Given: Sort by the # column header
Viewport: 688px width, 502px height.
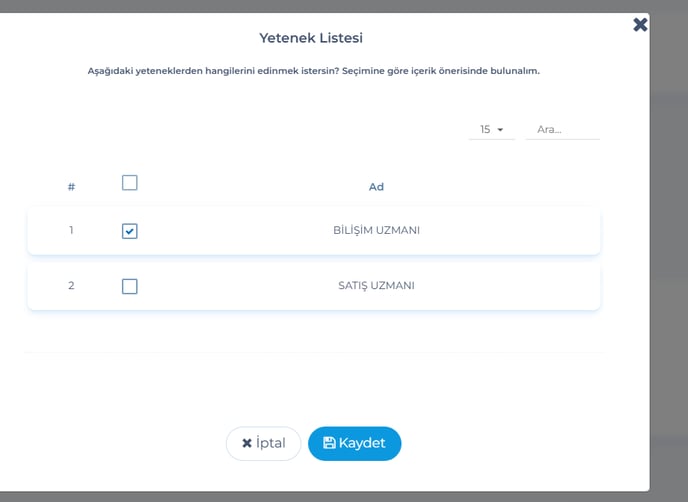Looking at the screenshot, I should [71, 187].
